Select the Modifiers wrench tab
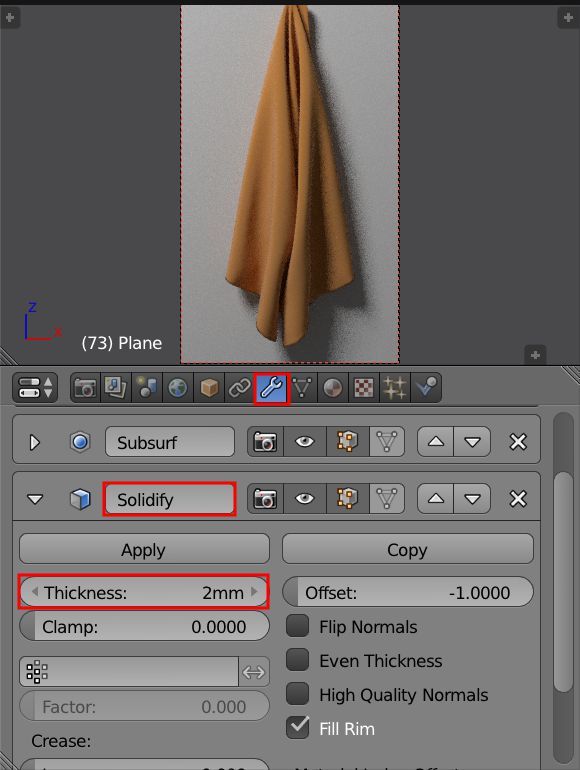This screenshot has width=580, height=770. click(x=272, y=388)
